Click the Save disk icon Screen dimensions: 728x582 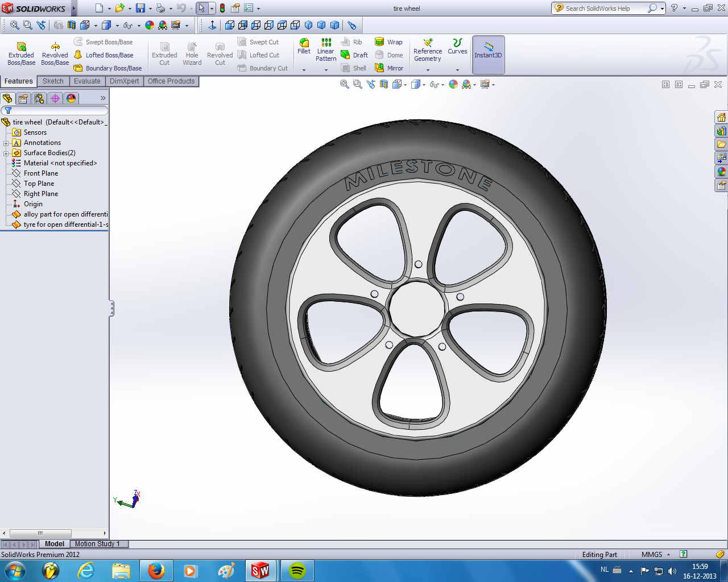140,8
